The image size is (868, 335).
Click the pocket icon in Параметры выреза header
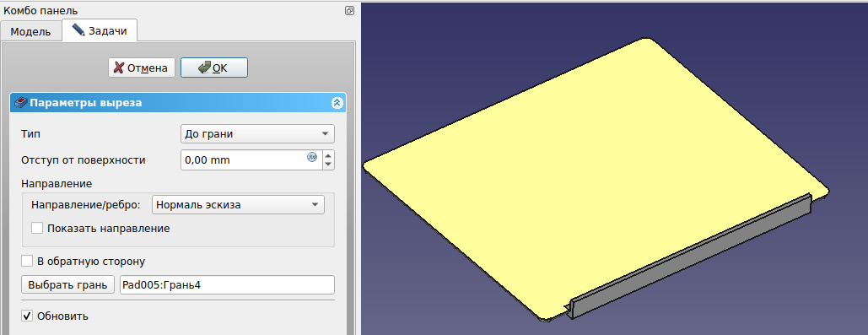(20, 103)
